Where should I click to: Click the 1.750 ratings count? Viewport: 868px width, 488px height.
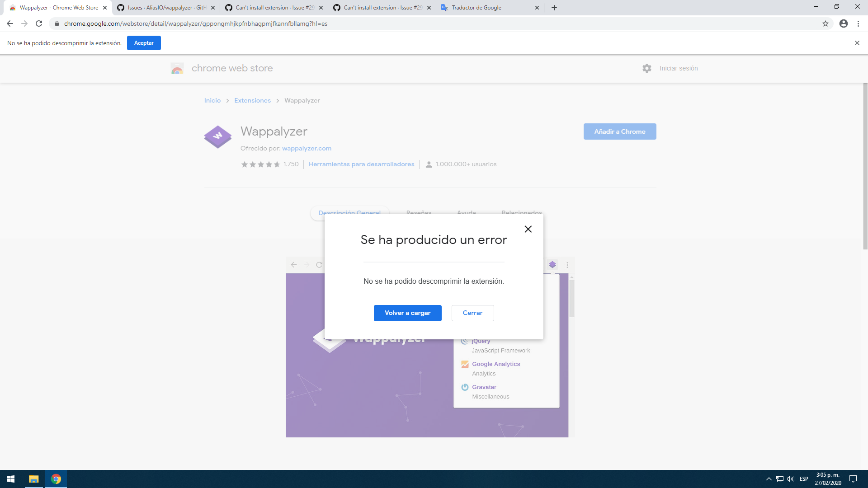[x=291, y=164]
